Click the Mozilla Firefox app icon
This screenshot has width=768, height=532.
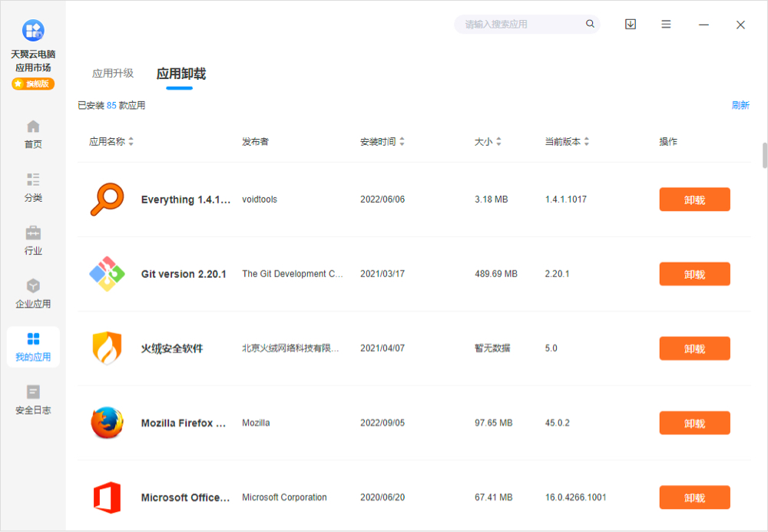pyautogui.click(x=108, y=422)
